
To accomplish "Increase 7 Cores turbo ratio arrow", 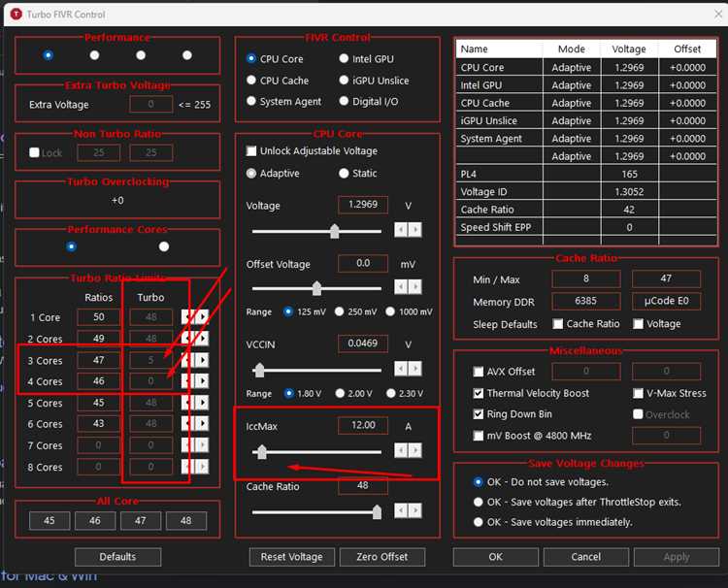I will click(x=202, y=445).
